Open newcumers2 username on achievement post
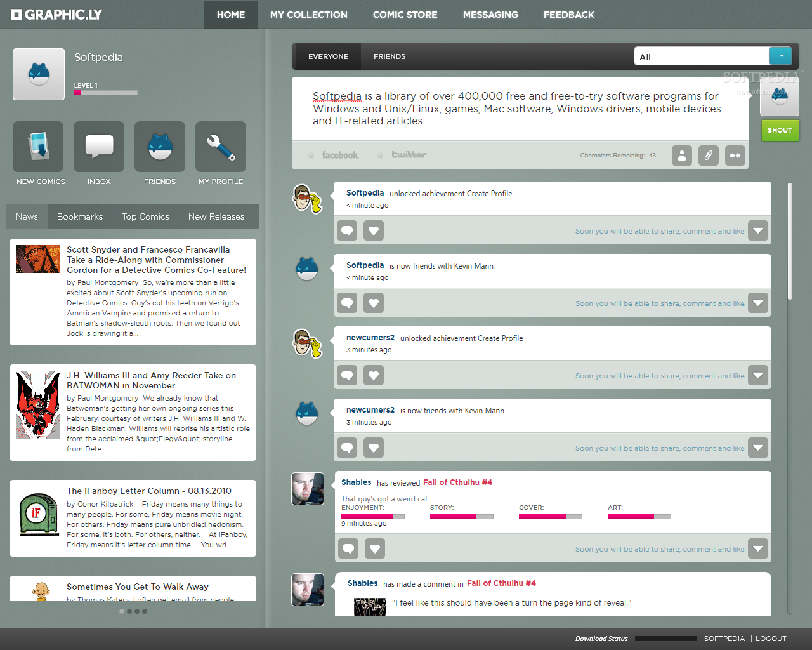The image size is (812, 650). pos(370,338)
